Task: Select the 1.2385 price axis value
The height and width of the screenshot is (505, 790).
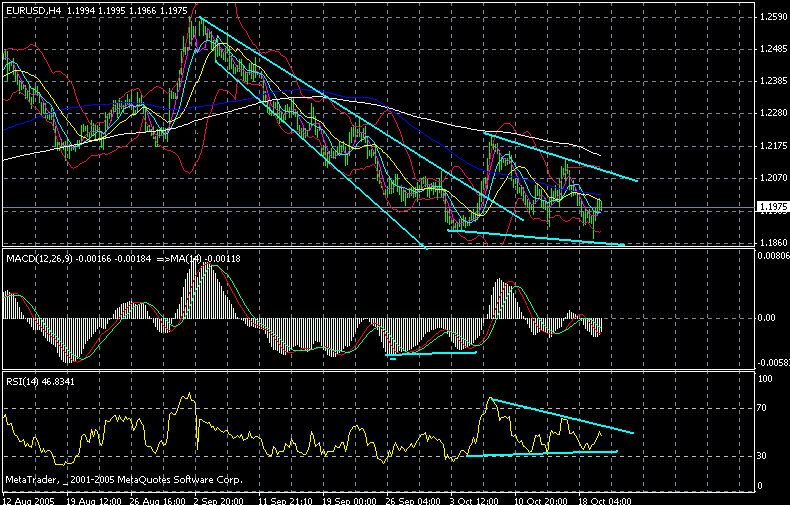Action: [x=772, y=81]
